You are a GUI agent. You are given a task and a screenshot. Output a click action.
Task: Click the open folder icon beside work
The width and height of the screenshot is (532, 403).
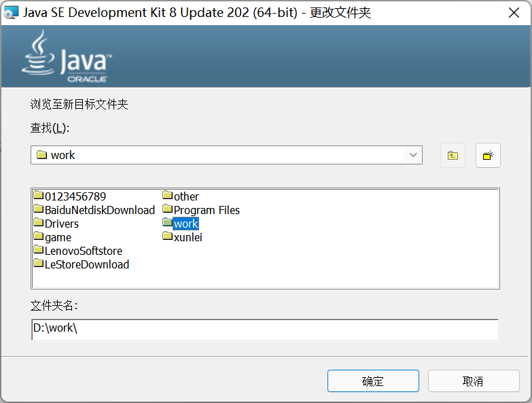pos(168,222)
